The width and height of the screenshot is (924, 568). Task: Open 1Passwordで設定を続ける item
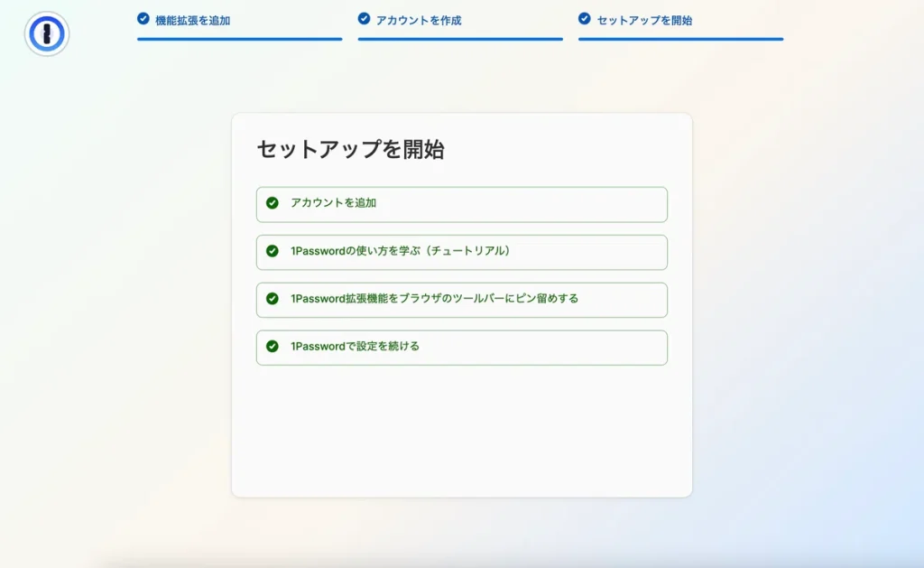pos(461,348)
